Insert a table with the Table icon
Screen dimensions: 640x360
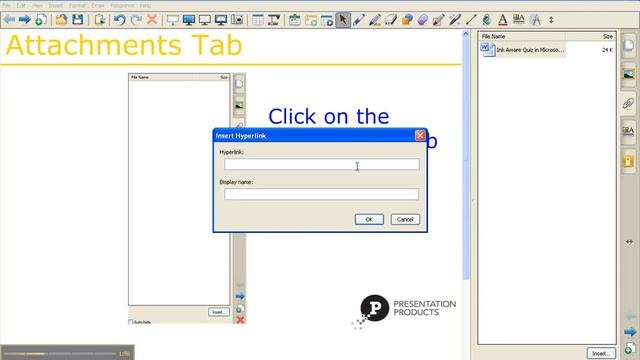tap(258, 19)
